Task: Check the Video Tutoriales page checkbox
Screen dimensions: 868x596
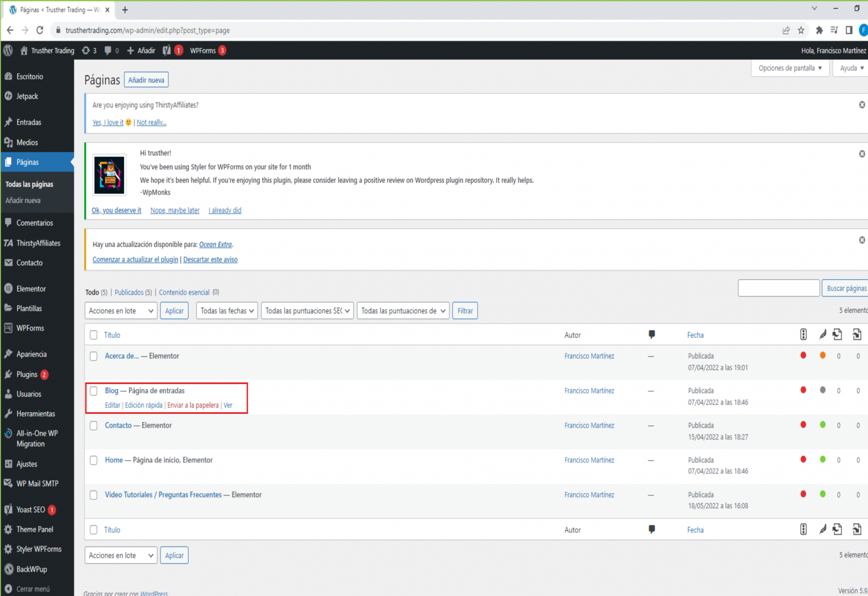Action: 94,495
